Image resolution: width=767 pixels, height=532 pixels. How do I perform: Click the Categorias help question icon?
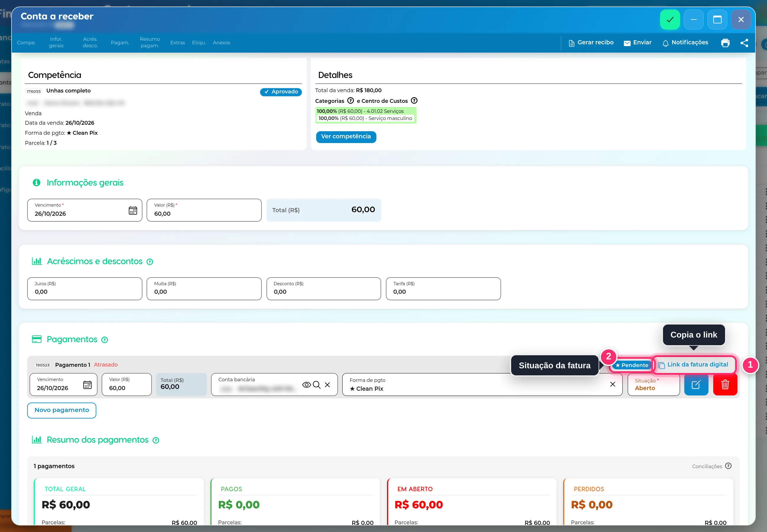pyautogui.click(x=350, y=101)
